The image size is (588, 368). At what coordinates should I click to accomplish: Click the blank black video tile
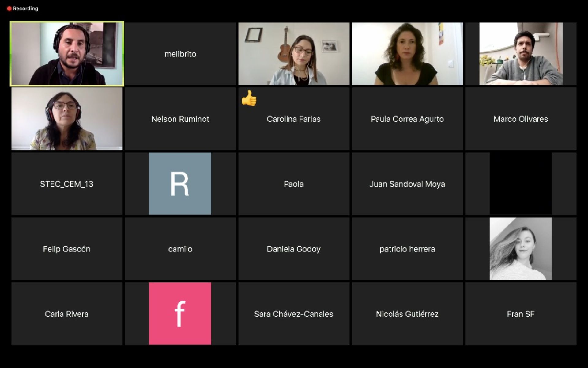[x=521, y=184]
